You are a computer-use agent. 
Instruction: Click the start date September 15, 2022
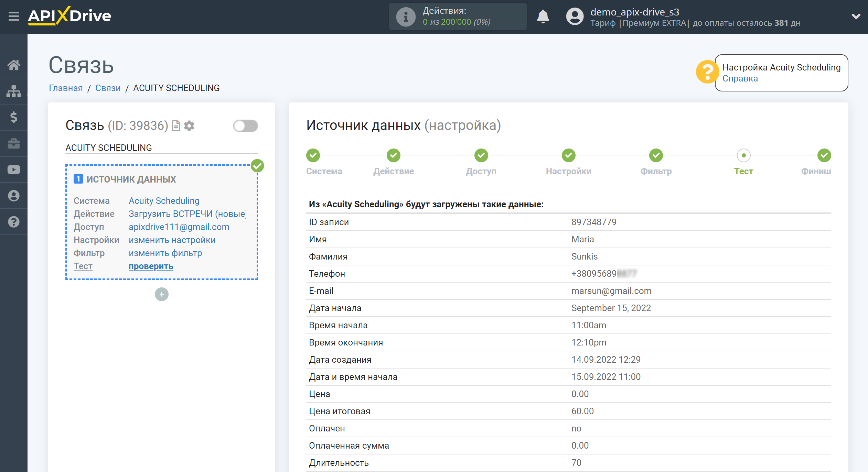click(x=611, y=308)
